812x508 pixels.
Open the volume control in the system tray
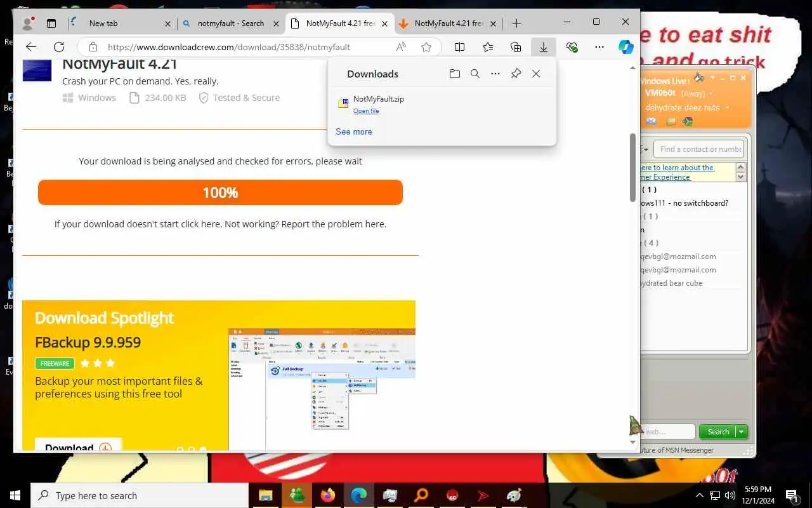pyautogui.click(x=730, y=495)
